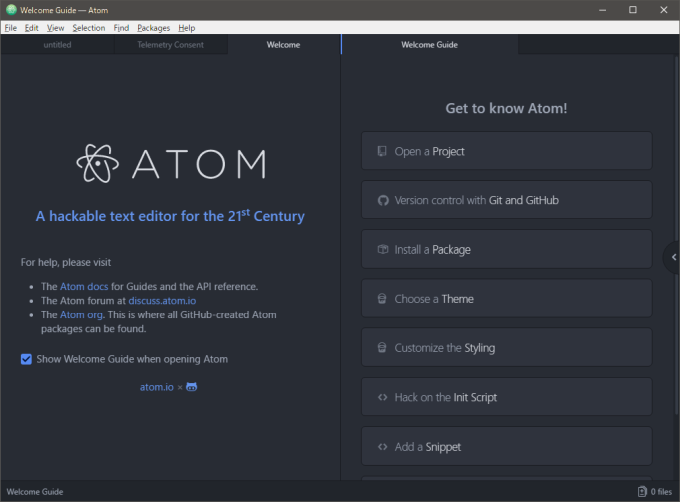
Task: Expand the Add a Snippet section
Action: pyautogui.click(x=507, y=447)
